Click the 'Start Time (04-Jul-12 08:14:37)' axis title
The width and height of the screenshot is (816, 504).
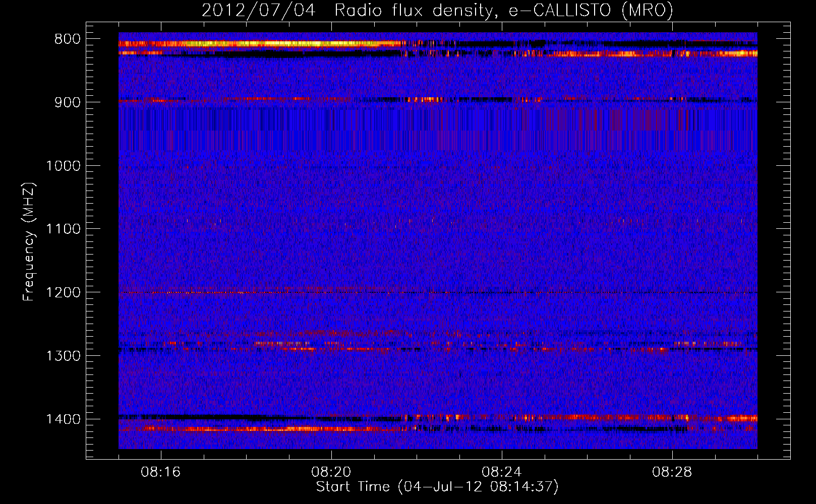click(437, 487)
